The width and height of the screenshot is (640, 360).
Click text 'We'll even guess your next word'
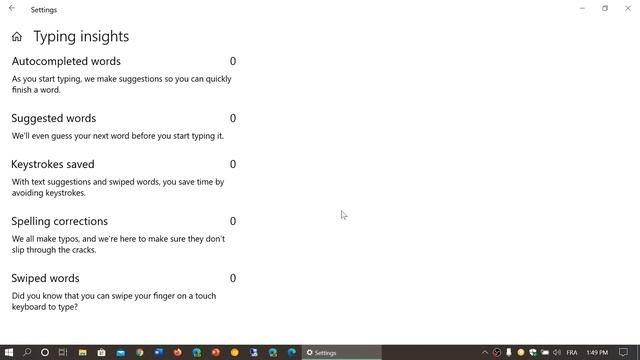click(71, 136)
